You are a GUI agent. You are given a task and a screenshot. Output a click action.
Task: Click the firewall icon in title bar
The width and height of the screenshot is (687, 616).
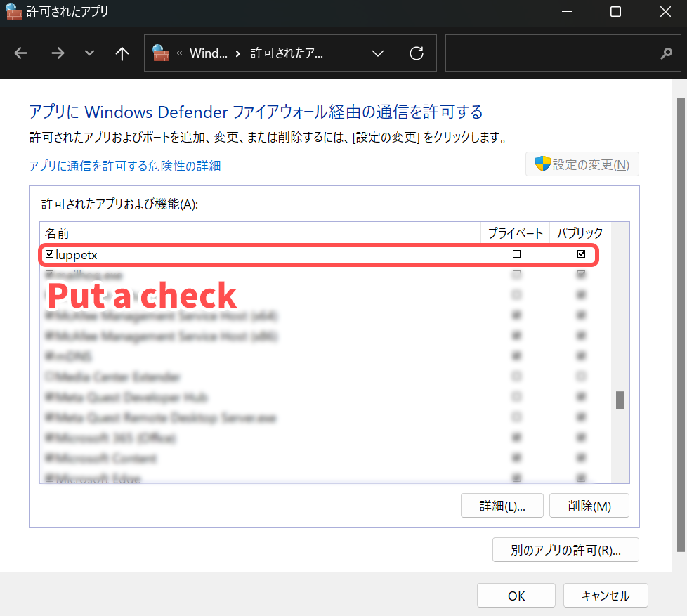click(13, 12)
